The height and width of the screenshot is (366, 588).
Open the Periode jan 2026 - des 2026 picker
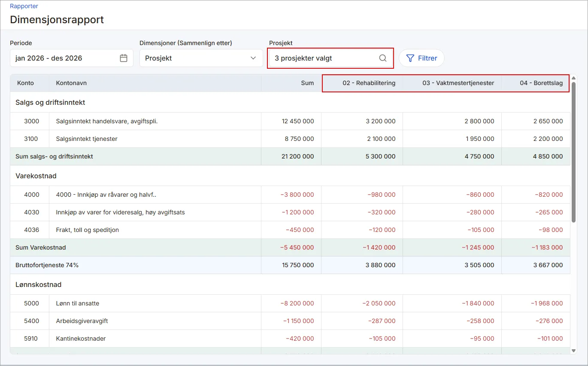(x=71, y=58)
